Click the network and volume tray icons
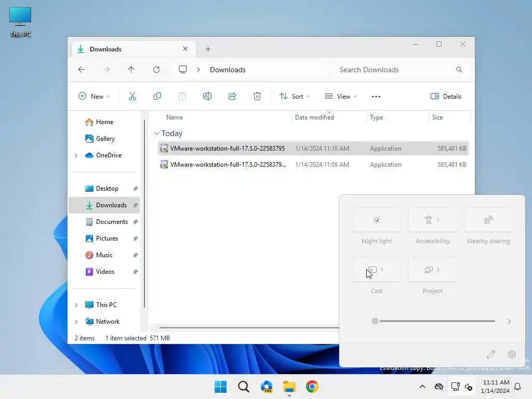Screen dimensions: 532x399 coord(462,387)
